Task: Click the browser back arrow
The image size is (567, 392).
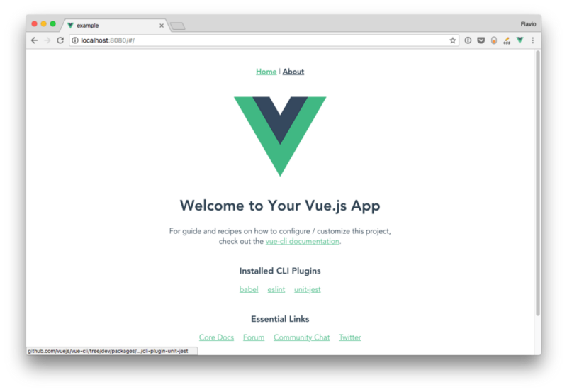Action: [34, 40]
